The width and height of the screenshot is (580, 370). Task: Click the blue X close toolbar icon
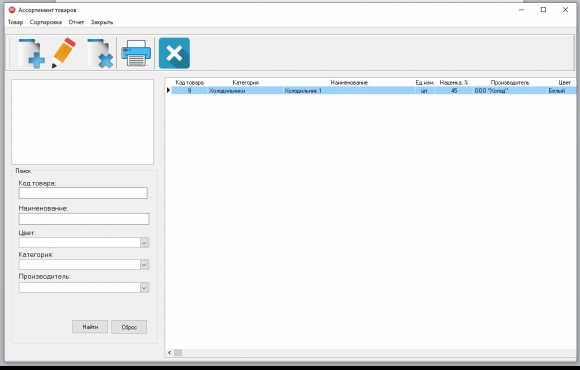tap(174, 53)
